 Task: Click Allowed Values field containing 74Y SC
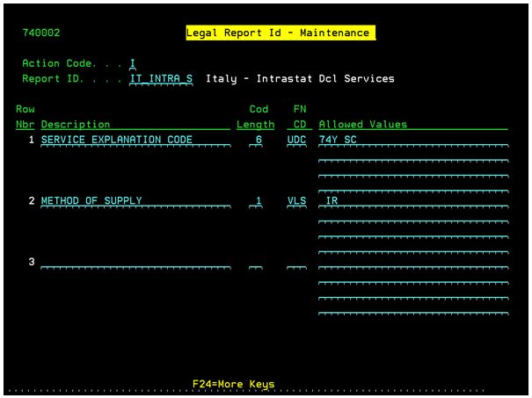click(413, 140)
